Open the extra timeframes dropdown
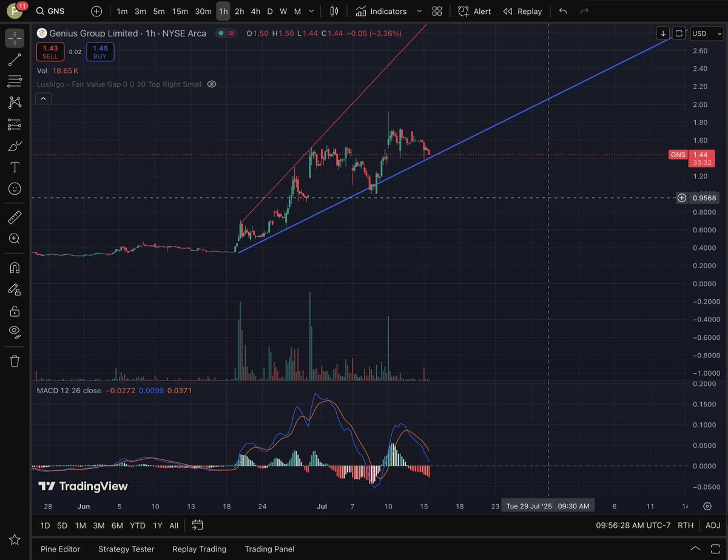 tap(311, 11)
